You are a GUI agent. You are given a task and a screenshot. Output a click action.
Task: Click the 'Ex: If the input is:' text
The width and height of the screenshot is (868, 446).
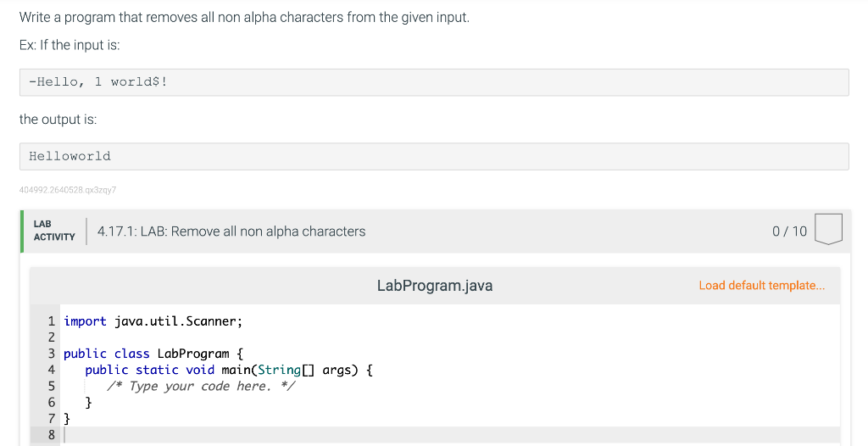[70, 45]
